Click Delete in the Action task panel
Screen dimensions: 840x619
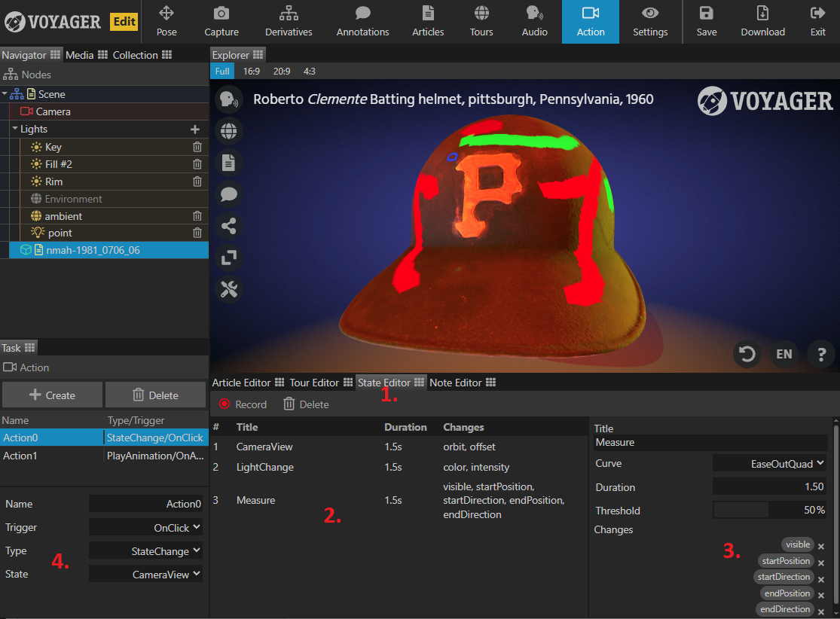[155, 395]
